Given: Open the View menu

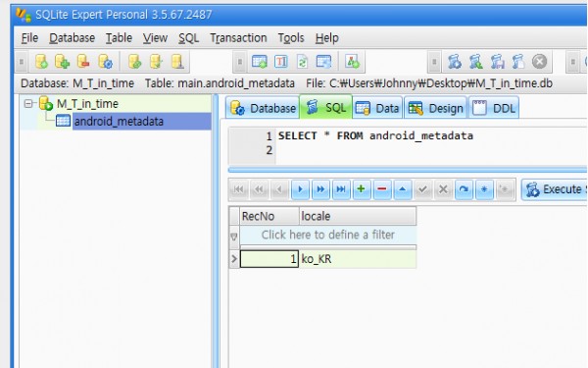Looking at the screenshot, I should [155, 38].
